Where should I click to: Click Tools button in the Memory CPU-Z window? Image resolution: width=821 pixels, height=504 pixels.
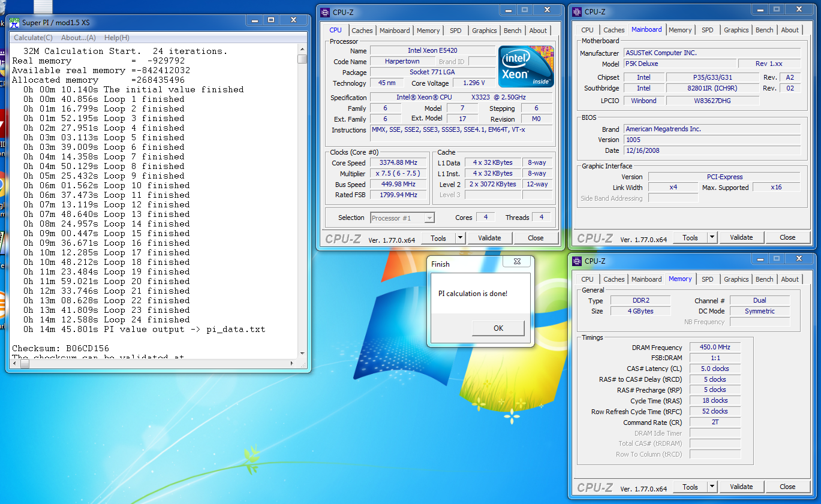pos(690,487)
